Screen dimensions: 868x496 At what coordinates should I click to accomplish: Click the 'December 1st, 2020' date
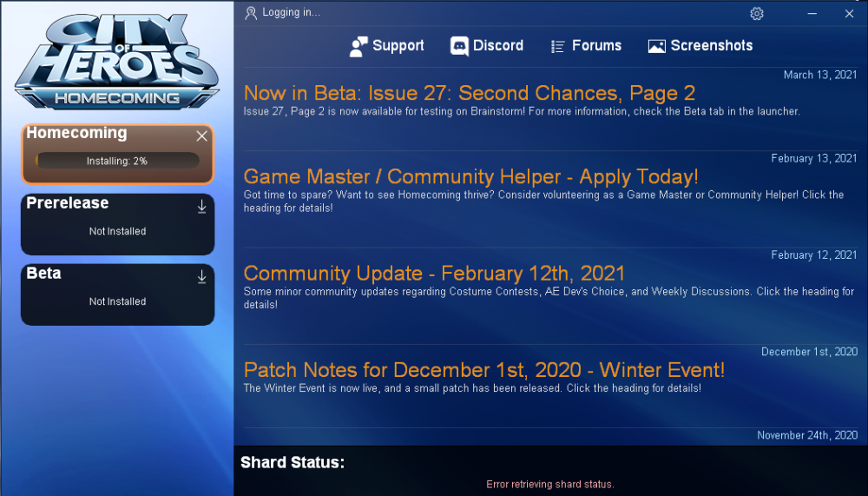click(809, 352)
